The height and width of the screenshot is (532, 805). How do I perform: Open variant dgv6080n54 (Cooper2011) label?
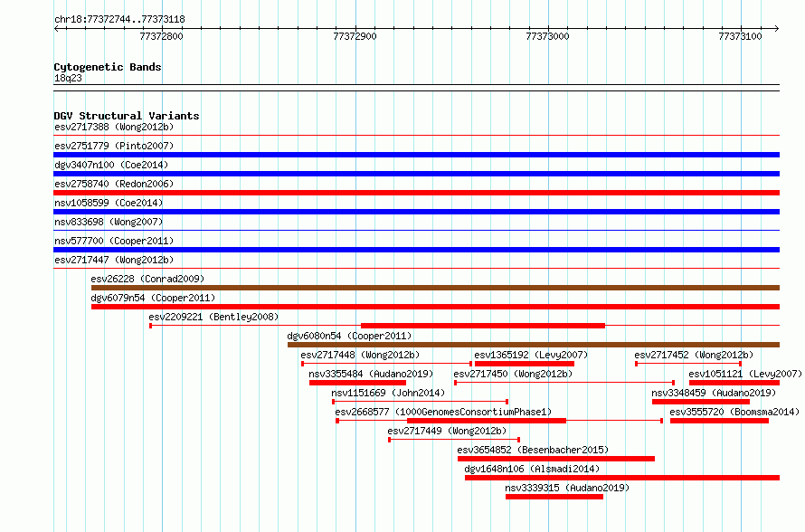349,336
